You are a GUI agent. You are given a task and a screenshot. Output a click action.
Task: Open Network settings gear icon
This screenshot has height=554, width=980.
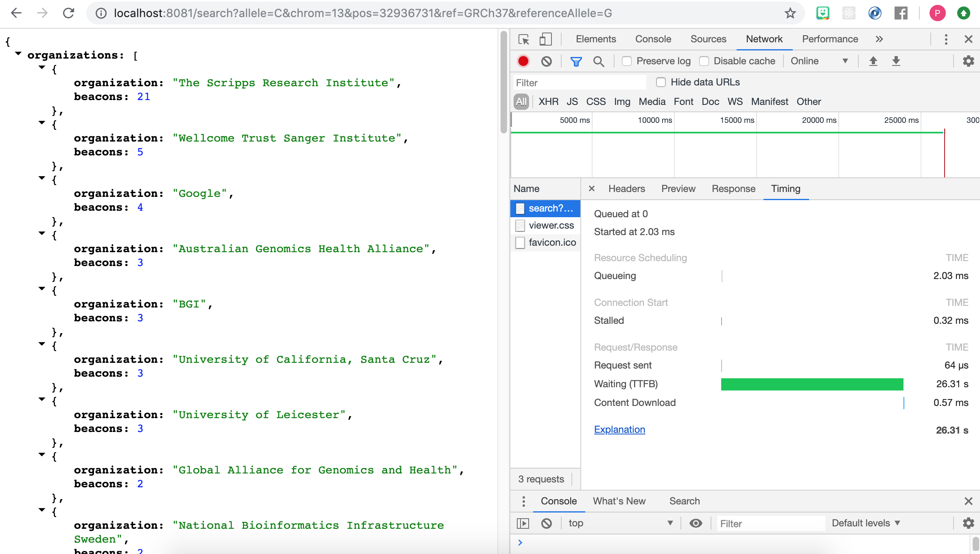pyautogui.click(x=968, y=61)
